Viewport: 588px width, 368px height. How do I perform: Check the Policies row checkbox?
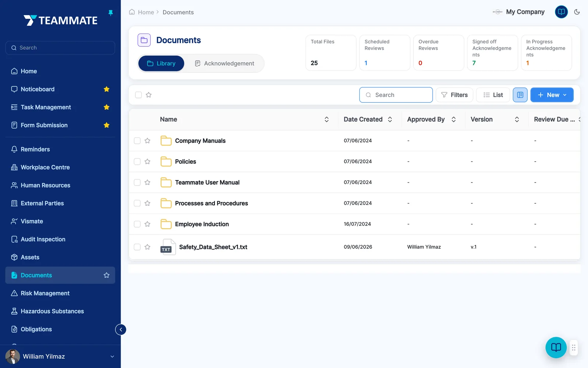pos(137,162)
